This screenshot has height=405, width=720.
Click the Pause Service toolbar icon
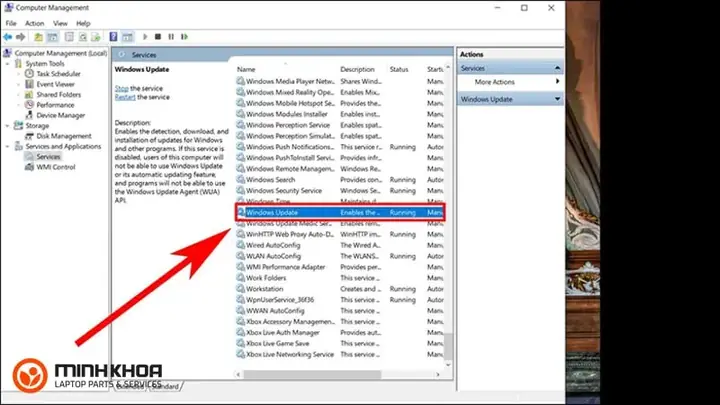[171, 37]
